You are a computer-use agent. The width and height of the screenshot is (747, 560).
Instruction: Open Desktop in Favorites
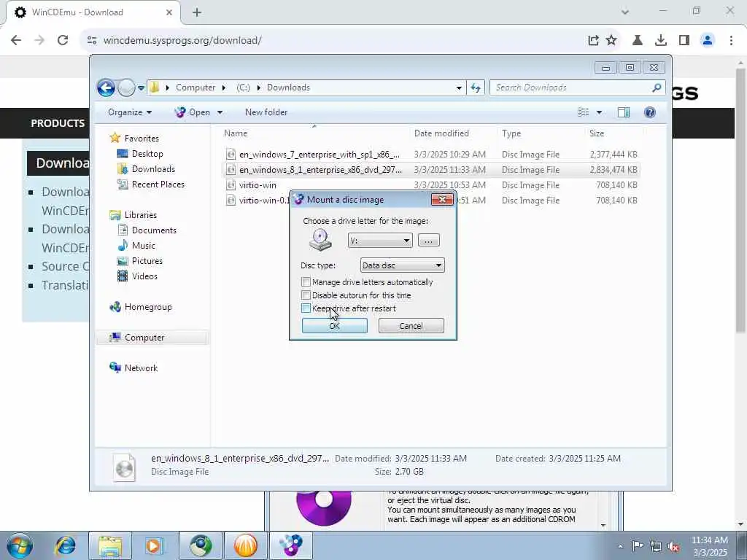click(147, 154)
